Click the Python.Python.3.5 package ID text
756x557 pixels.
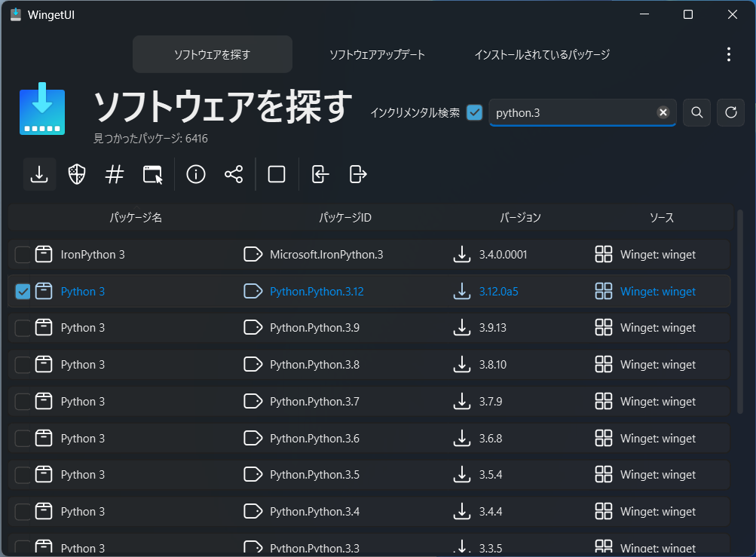[x=314, y=475]
